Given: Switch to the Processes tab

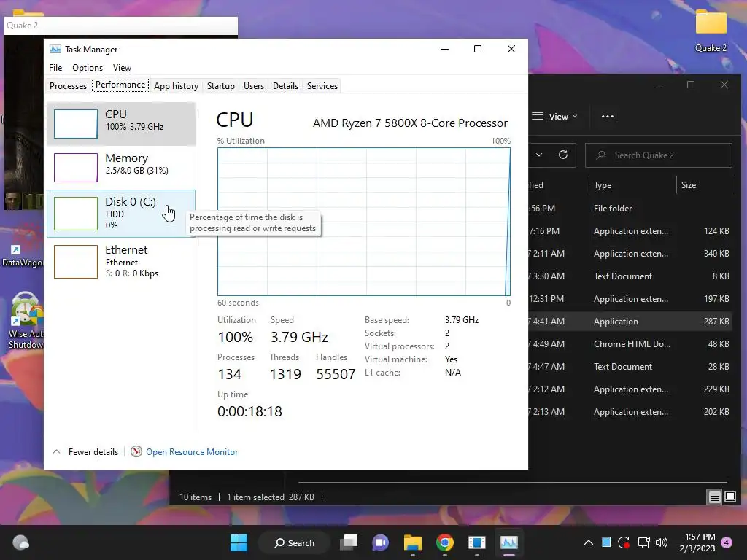Looking at the screenshot, I should pos(68,86).
